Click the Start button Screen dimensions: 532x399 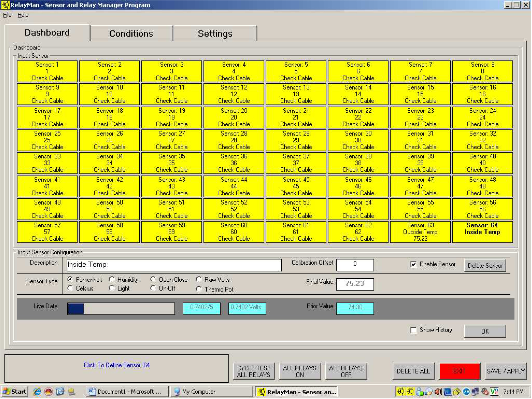15,392
